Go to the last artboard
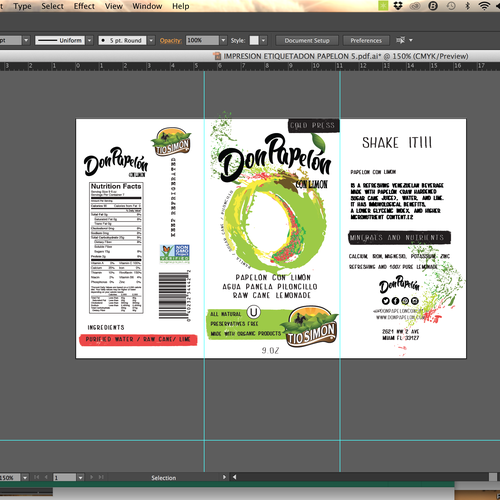 coord(101,477)
